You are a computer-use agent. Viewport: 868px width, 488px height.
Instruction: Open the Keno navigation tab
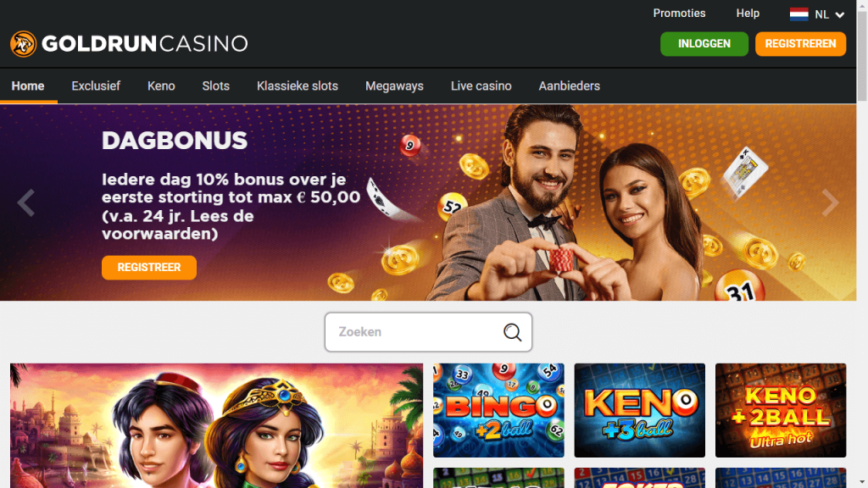pyautogui.click(x=161, y=86)
